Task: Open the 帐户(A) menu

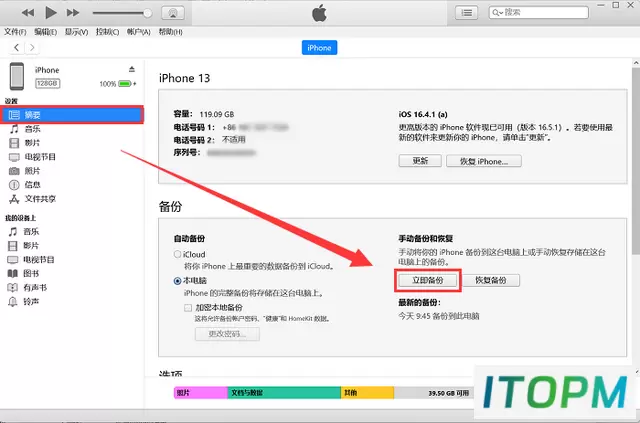Action: click(139, 32)
